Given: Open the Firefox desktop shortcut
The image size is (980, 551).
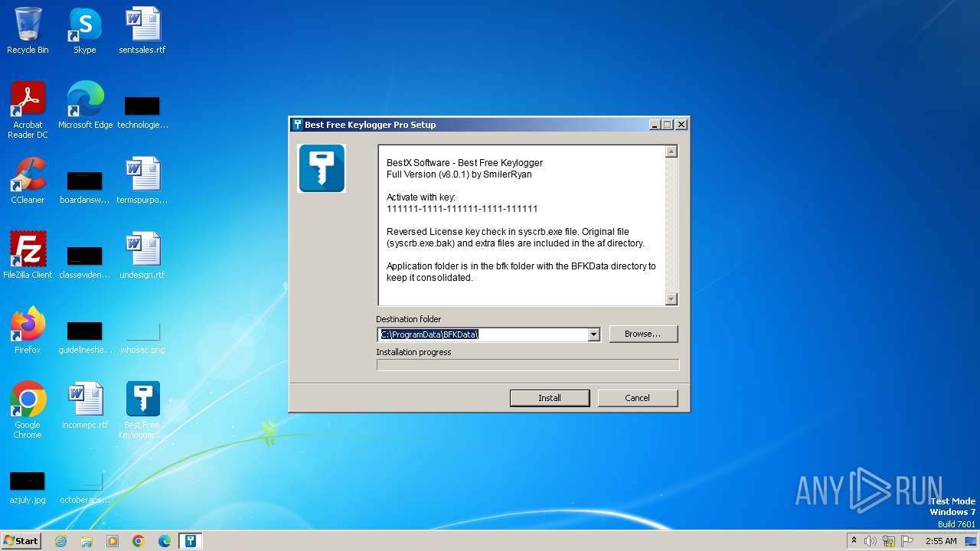Looking at the screenshot, I should pyautogui.click(x=28, y=331).
